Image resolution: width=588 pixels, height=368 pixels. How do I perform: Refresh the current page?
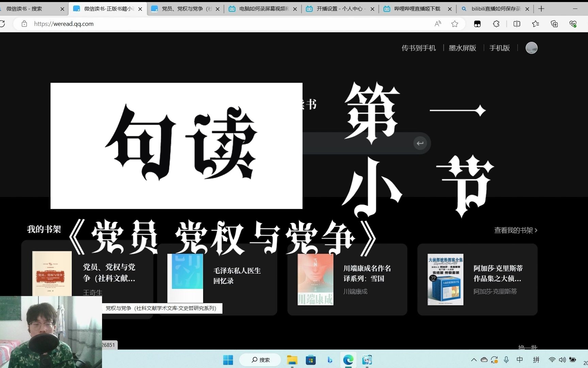(2, 24)
